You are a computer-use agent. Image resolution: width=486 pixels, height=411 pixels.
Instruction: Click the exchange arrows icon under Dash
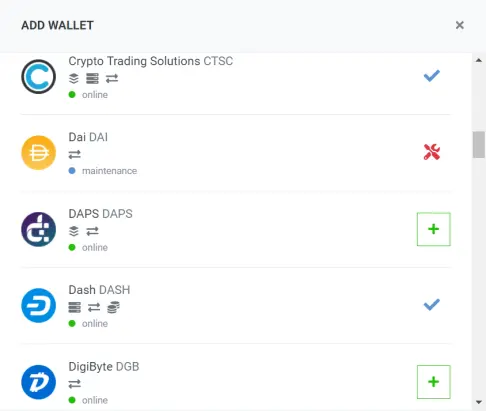coord(94,307)
